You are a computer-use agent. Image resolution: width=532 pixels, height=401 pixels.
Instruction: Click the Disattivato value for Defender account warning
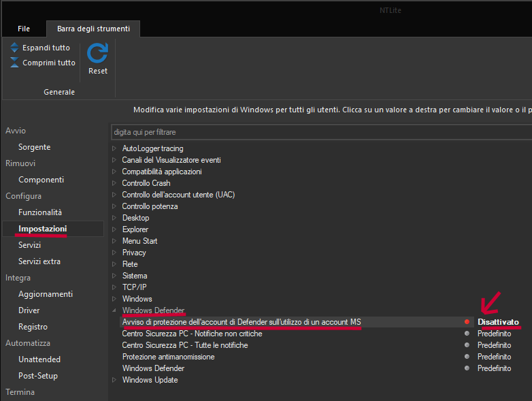tap(498, 322)
